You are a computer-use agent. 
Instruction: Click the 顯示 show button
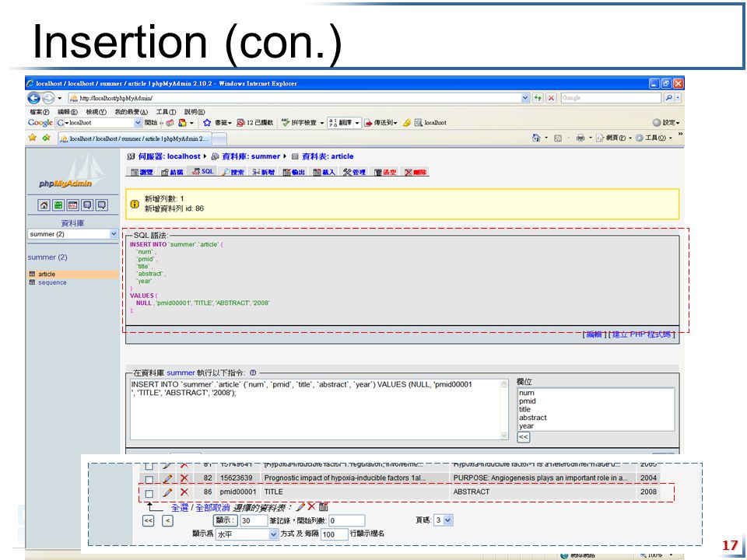point(225,520)
